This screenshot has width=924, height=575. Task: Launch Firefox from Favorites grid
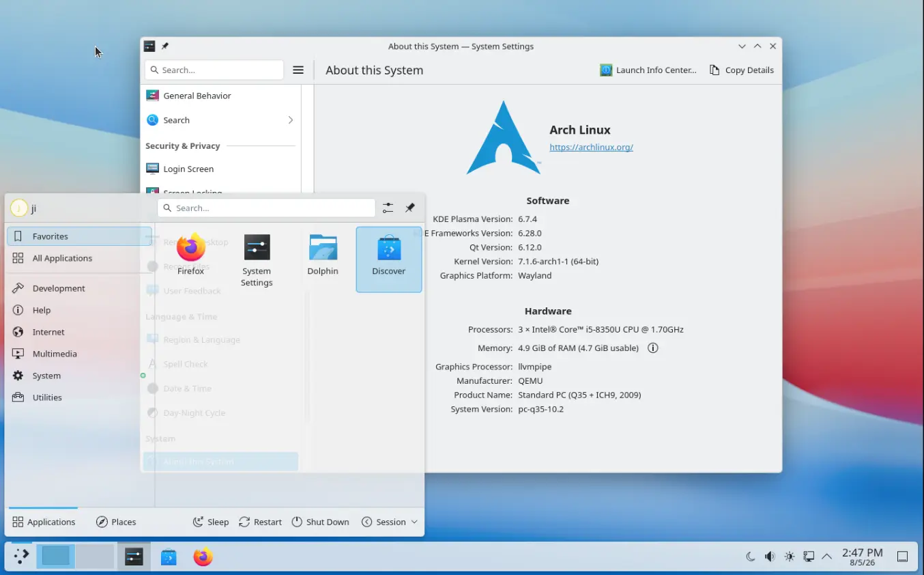pyautogui.click(x=190, y=255)
